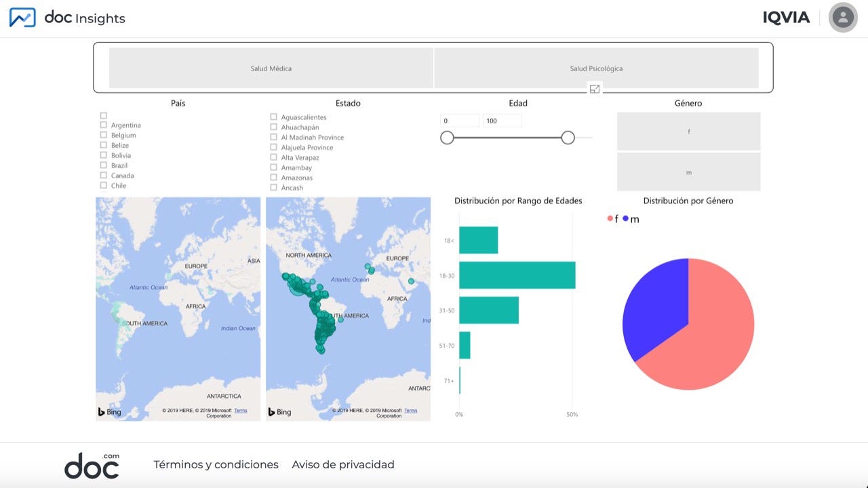Open the Salud Psicológica tab
Image resolution: width=868 pixels, height=488 pixels.
pyautogui.click(x=597, y=68)
